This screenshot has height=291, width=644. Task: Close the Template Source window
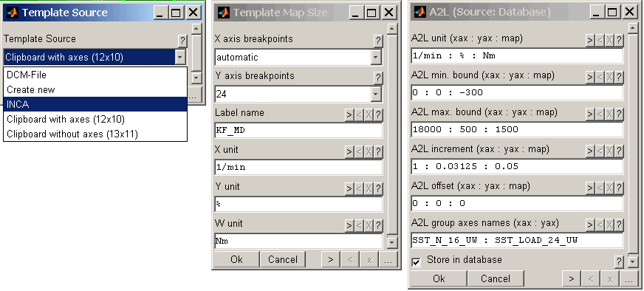click(x=193, y=13)
